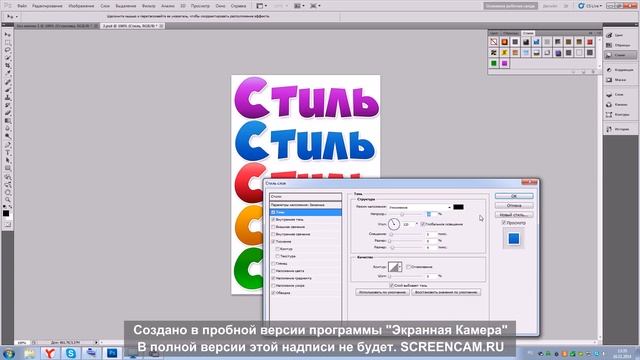Open the contour picker dropdown arrow

(400, 267)
